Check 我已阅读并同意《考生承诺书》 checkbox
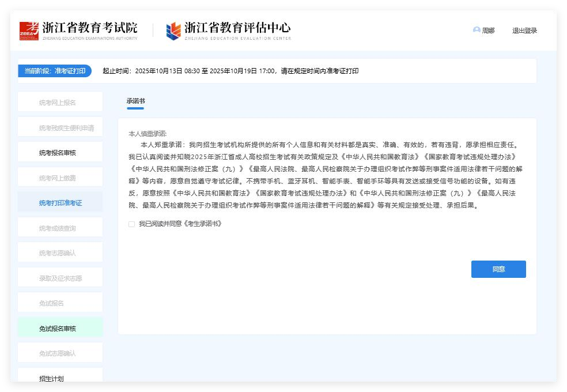This screenshot has width=567, height=392. coord(132,224)
